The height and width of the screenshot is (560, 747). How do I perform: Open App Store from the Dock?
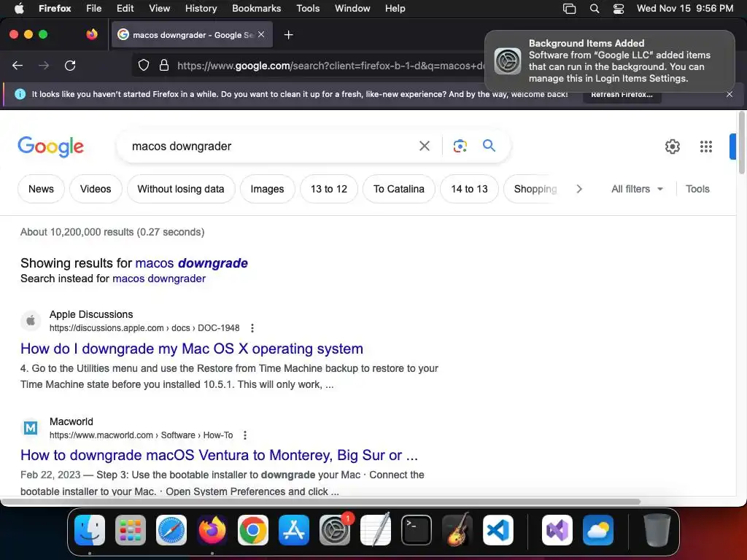(x=294, y=530)
